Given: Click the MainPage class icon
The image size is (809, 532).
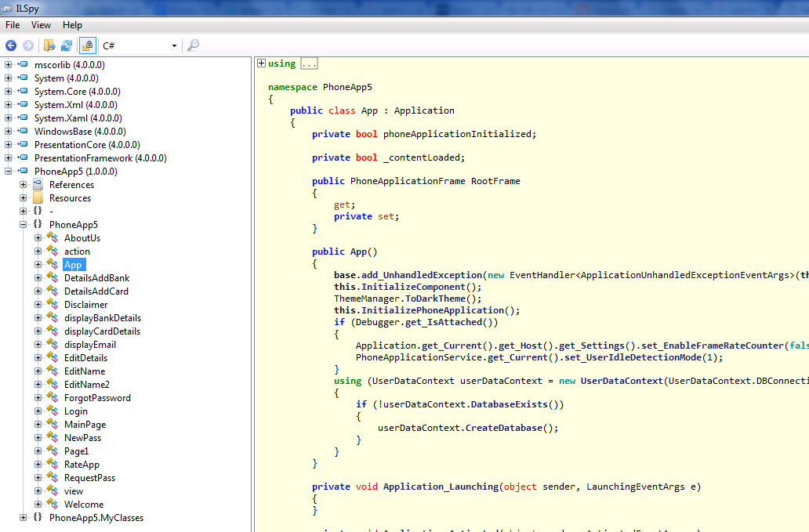Looking at the screenshot, I should 53,424.
